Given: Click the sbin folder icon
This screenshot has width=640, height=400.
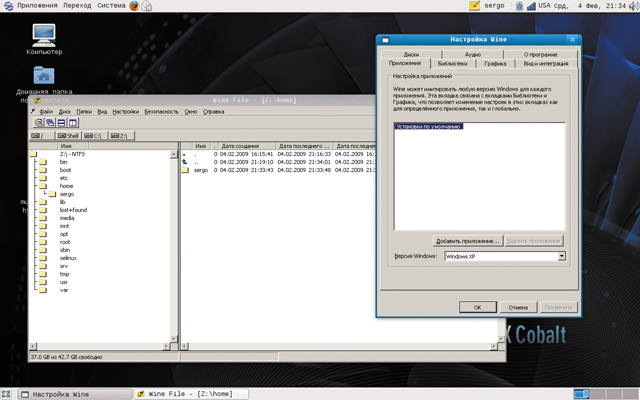Looking at the screenshot, I should click(x=43, y=250).
